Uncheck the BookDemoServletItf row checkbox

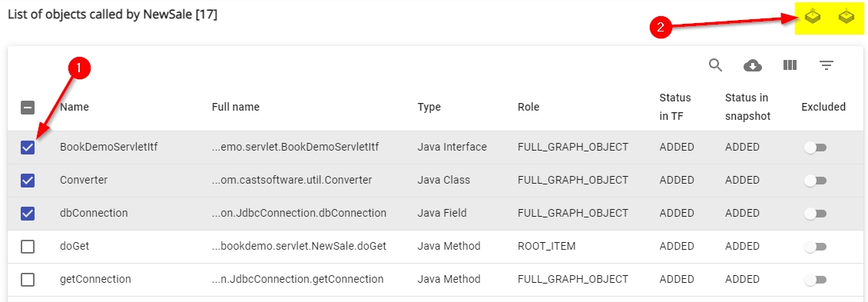[28, 148]
